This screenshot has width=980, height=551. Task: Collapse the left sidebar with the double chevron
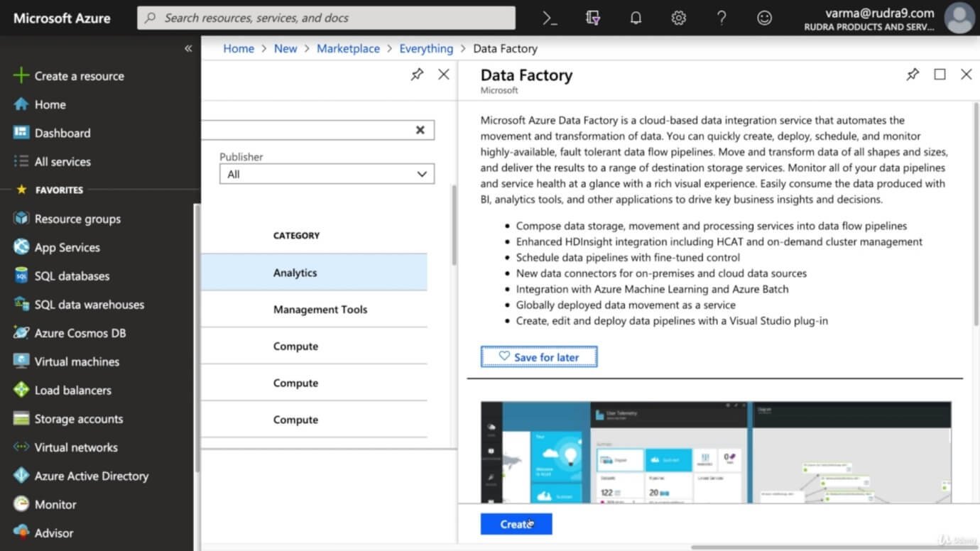coord(188,48)
